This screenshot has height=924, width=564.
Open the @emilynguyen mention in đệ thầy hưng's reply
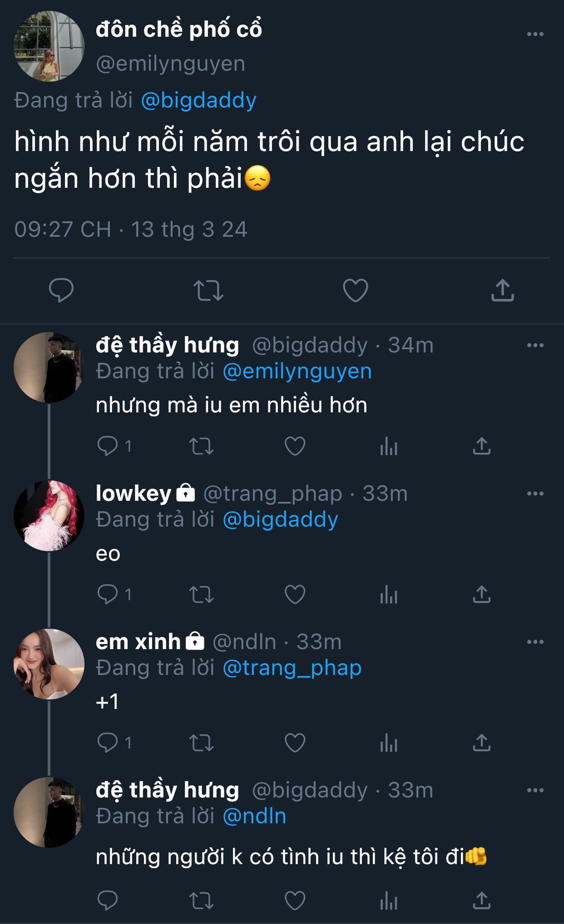coord(297,372)
